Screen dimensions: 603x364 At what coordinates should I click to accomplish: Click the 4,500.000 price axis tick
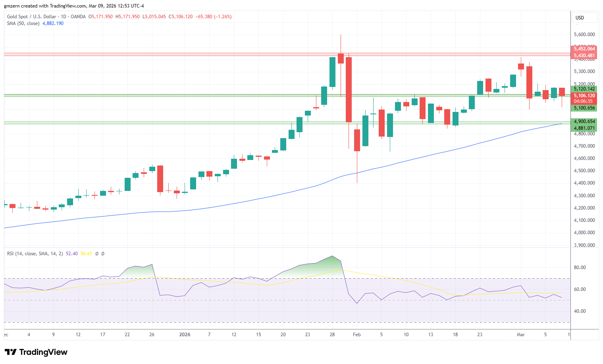[584, 171]
